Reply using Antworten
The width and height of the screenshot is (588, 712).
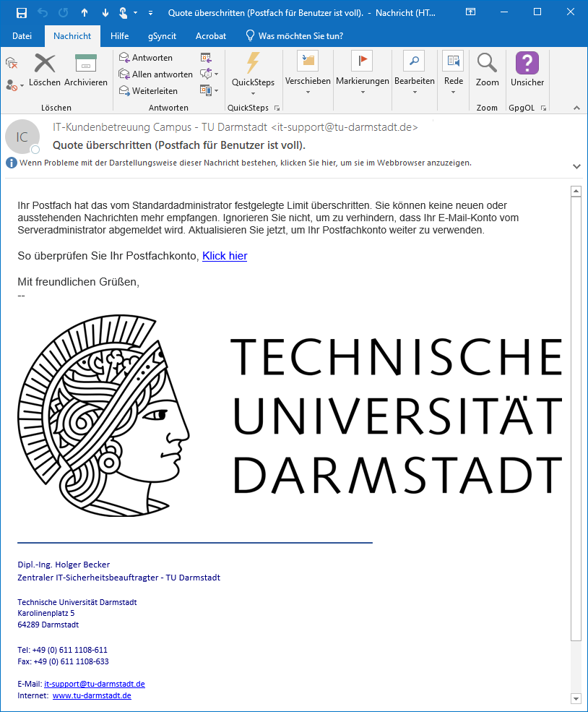pyautogui.click(x=146, y=58)
